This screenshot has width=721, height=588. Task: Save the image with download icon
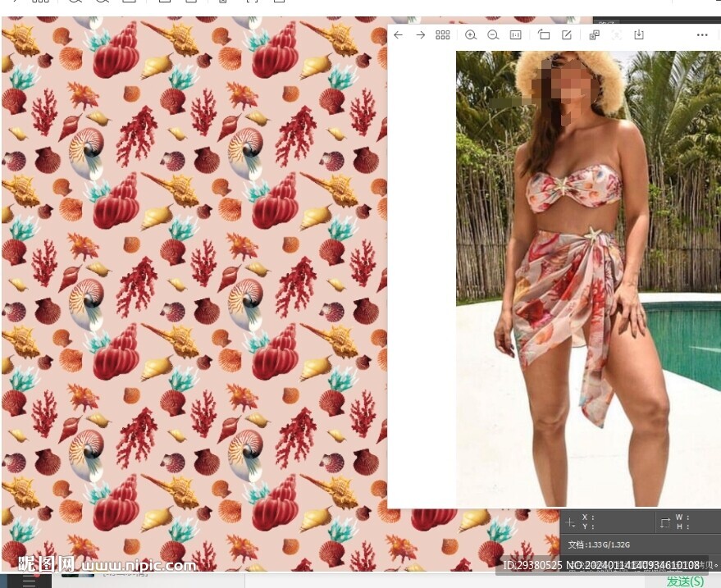point(639,35)
